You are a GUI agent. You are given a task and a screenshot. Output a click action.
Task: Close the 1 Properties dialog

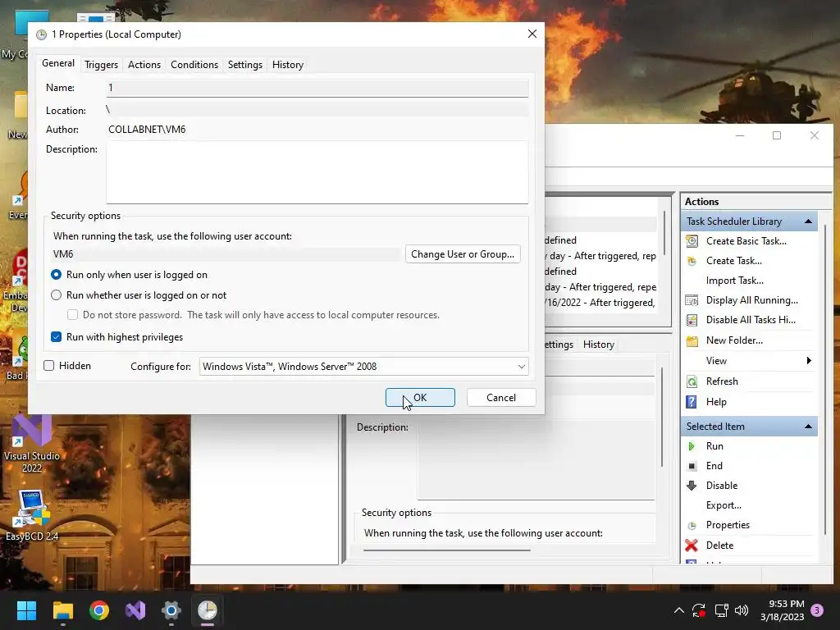coord(532,34)
